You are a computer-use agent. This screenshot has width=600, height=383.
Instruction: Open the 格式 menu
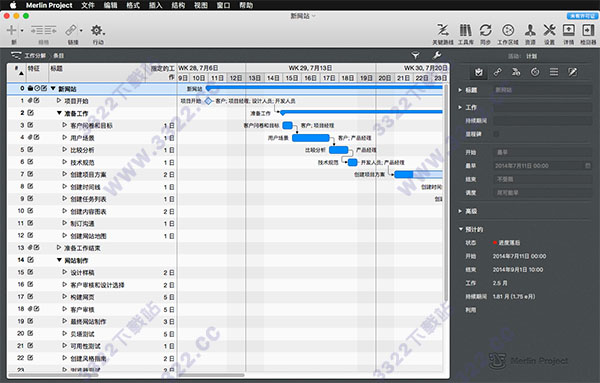(133, 5)
